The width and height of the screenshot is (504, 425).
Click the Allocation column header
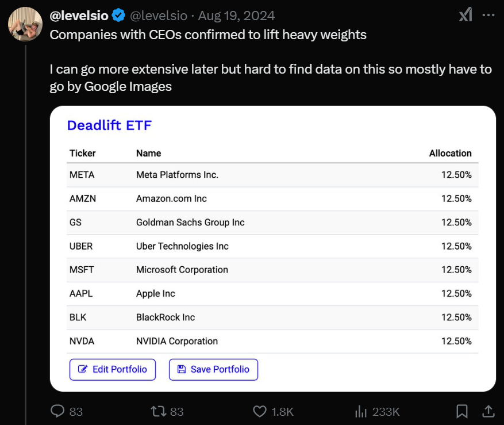click(x=450, y=154)
